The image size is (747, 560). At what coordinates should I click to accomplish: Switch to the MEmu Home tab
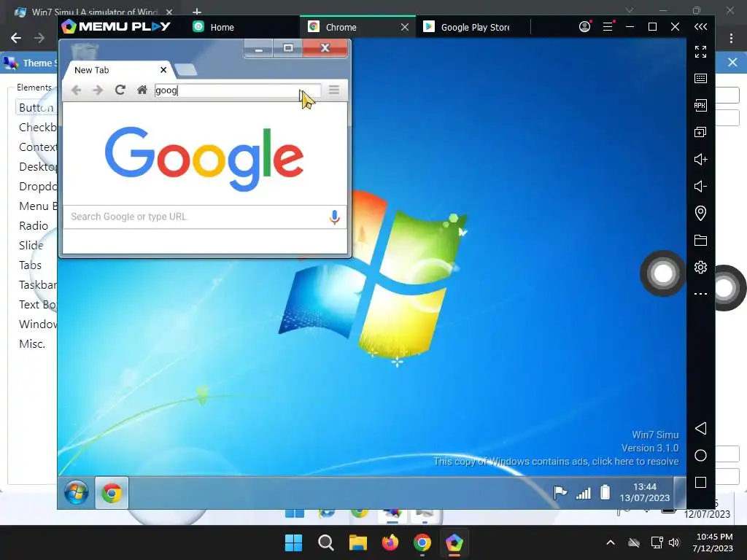click(213, 27)
